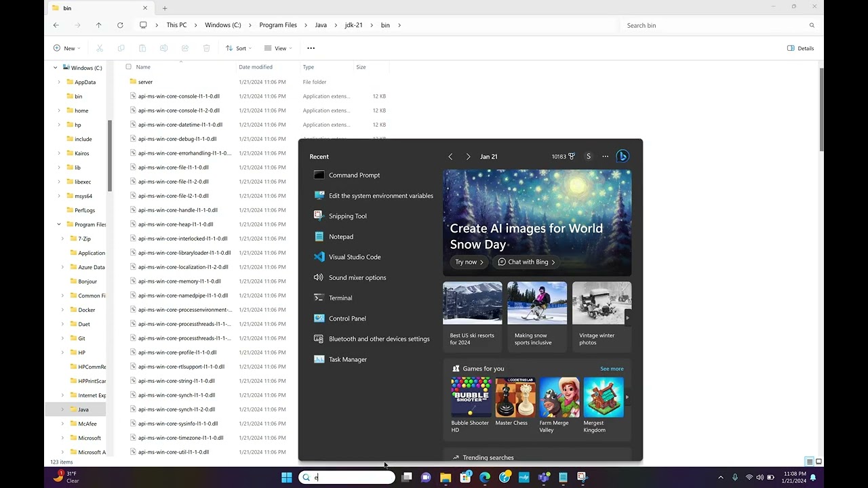Viewport: 868px width, 488px height.
Task: Open Bluetooth and other devices settings
Action: point(372,338)
